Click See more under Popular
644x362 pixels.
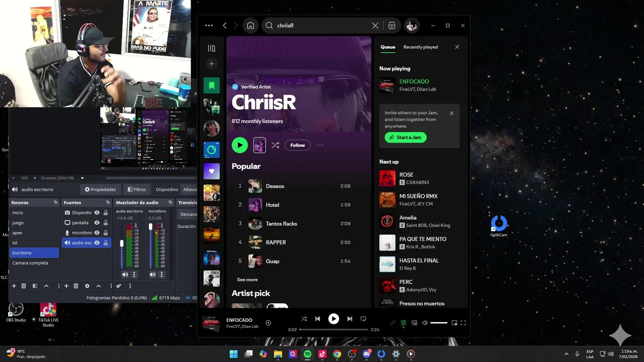[x=247, y=280]
